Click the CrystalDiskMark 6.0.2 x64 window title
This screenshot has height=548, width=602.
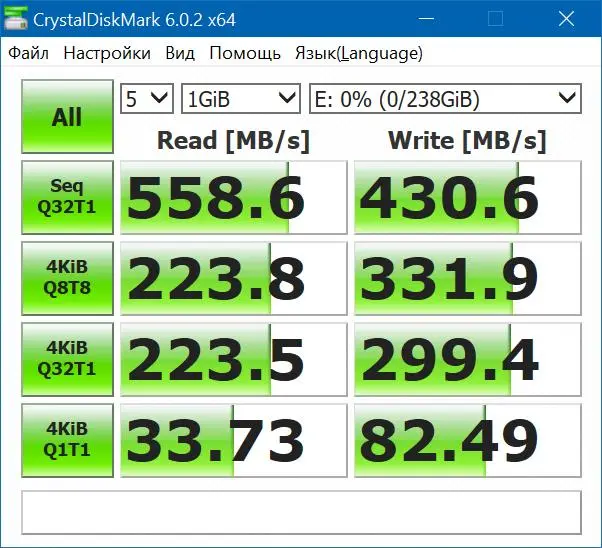pyautogui.click(x=134, y=20)
